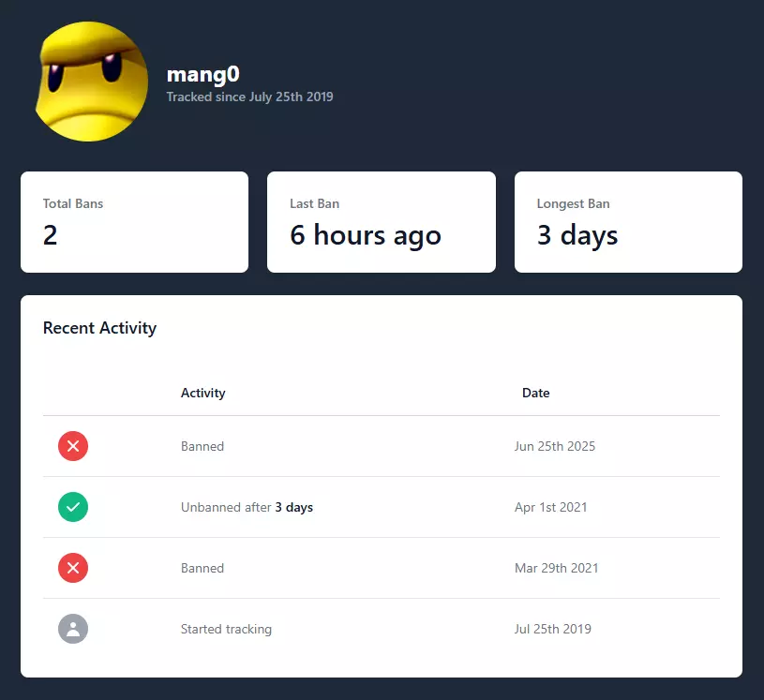Click the 'Banned' text in the Jun 25th 2025 row
764x700 pixels.
202,446
